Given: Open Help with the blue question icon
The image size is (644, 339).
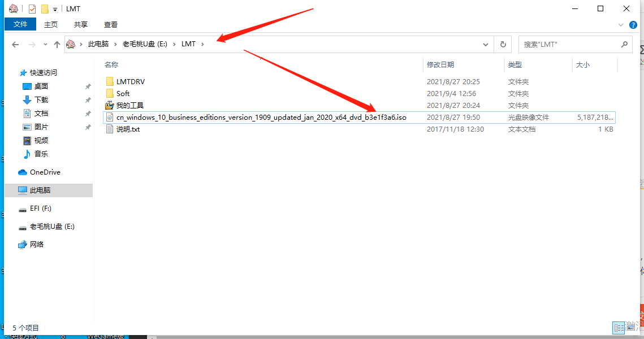Looking at the screenshot, I should [633, 25].
